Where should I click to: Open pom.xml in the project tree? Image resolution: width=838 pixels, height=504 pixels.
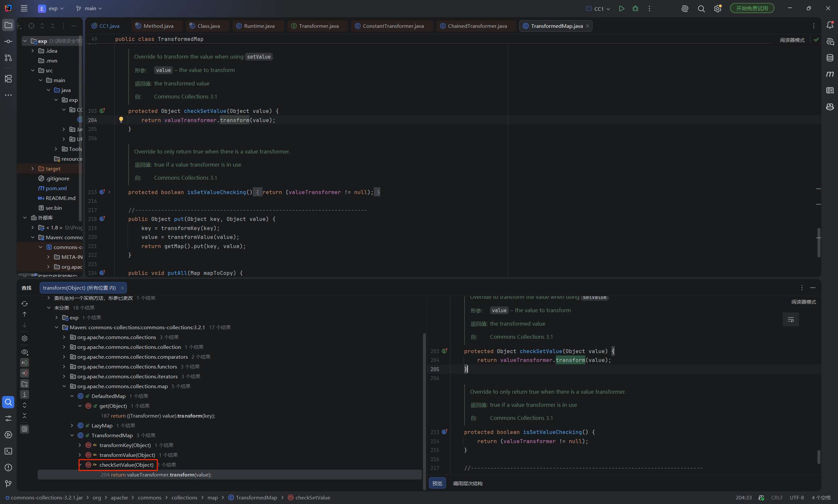pyautogui.click(x=56, y=188)
